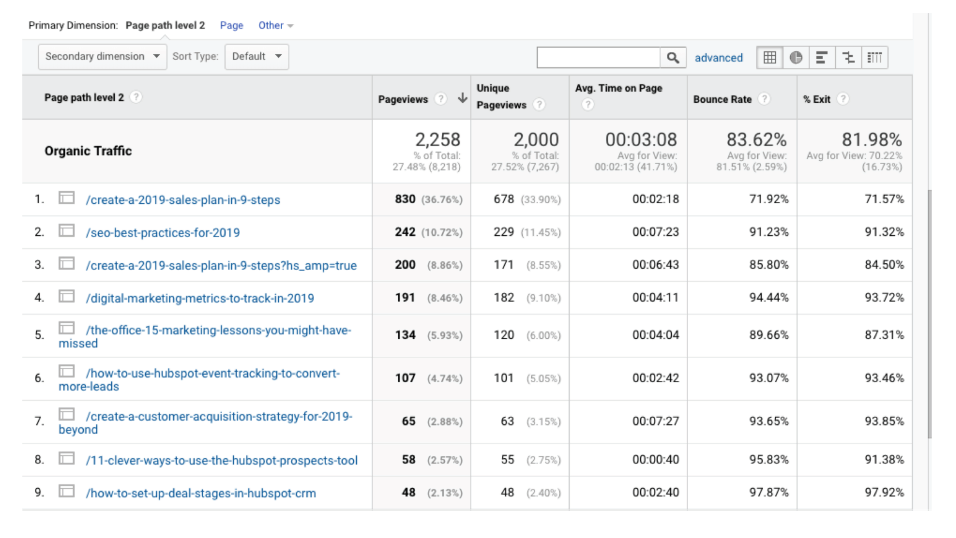Open help tooltip for Bounce Rate
Viewport: 956px width, 538px height.
(764, 99)
